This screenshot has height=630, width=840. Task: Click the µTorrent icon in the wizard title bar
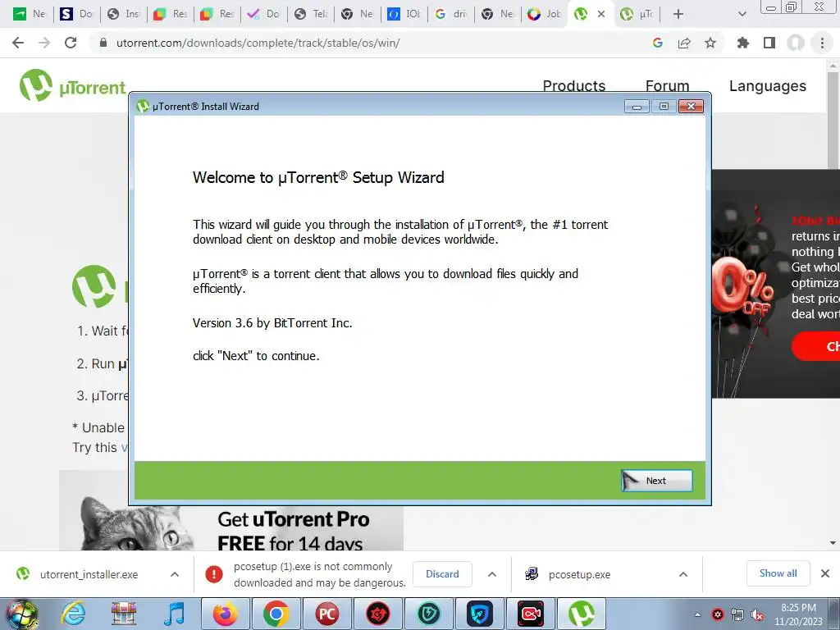(x=143, y=106)
